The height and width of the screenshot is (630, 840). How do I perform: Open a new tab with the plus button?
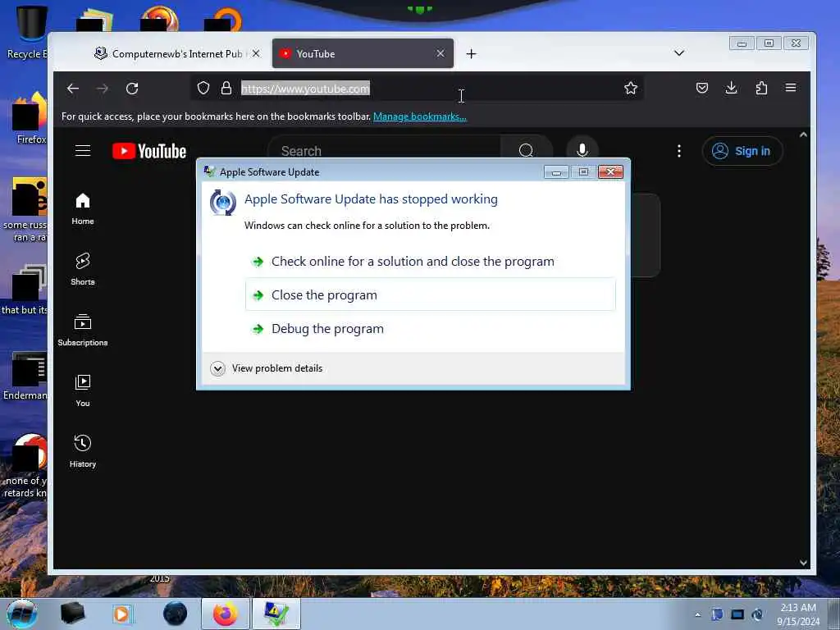point(471,53)
